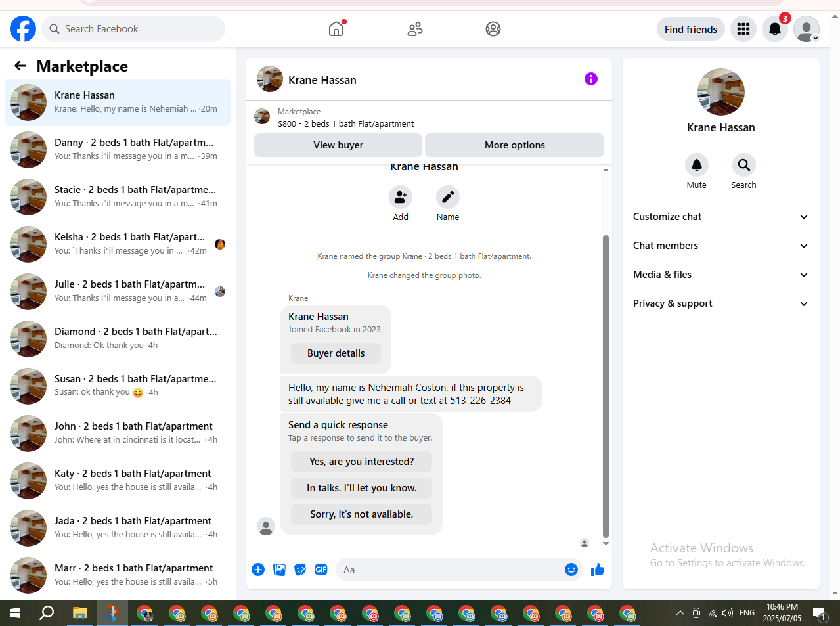Open the notifications bell icon

click(775, 29)
